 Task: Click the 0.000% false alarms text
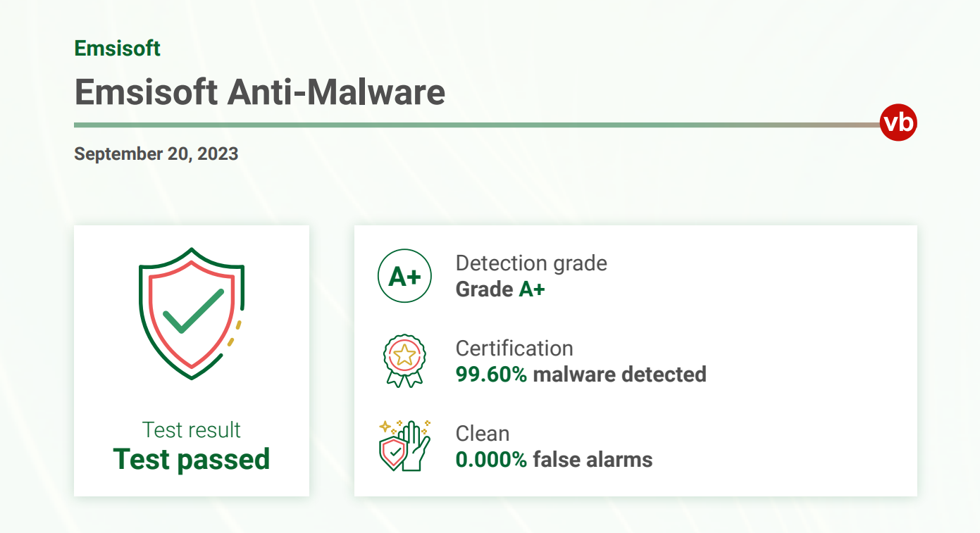click(x=554, y=460)
